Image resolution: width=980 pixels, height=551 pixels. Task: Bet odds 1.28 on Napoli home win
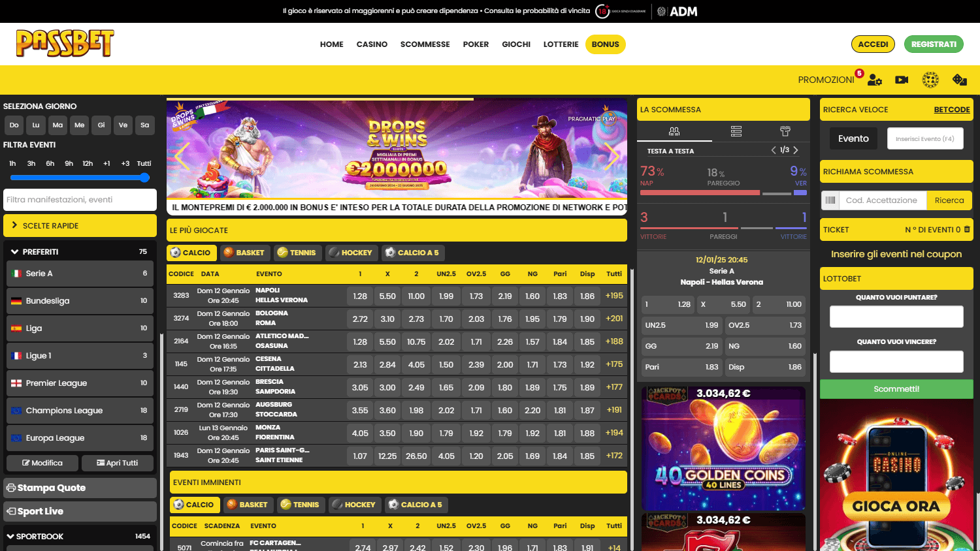[x=360, y=296]
